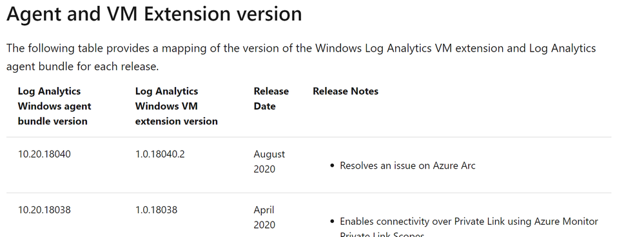Click the bullet beside the Private Link note
The width and height of the screenshot is (644, 237).
click(x=332, y=222)
